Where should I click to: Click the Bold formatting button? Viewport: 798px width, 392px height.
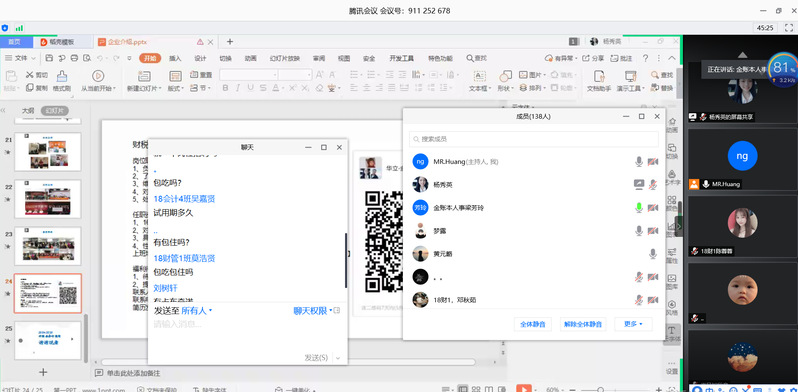pyautogui.click(x=225, y=88)
